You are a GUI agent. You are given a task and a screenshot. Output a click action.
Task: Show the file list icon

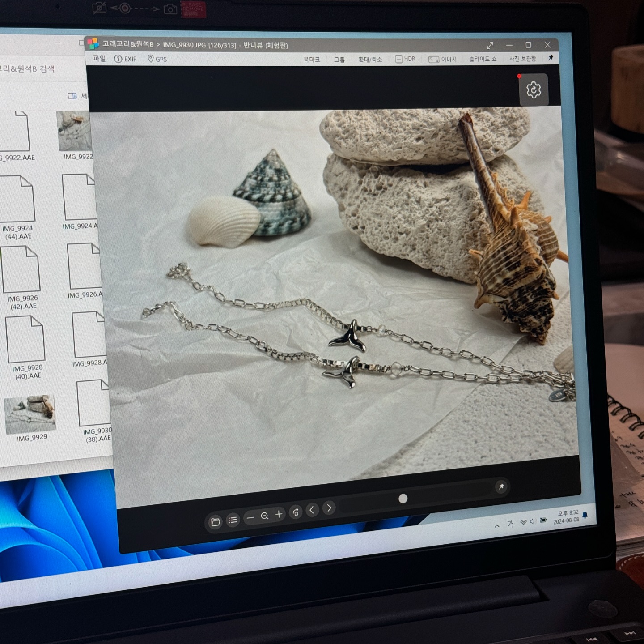233,520
